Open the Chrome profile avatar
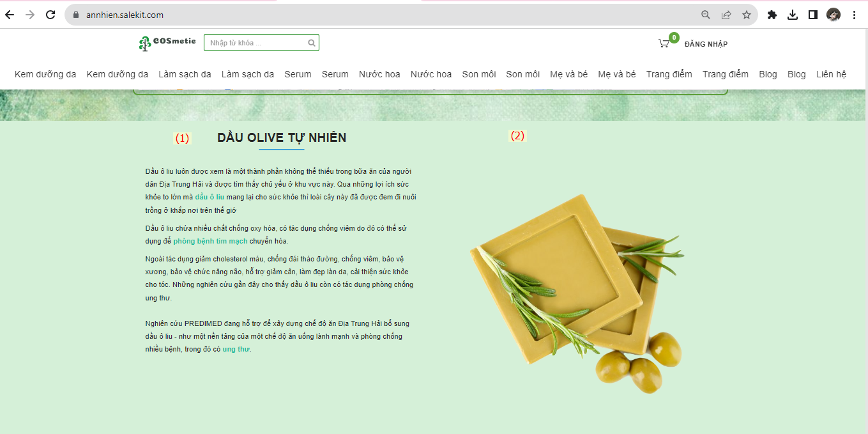Image resolution: width=868 pixels, height=434 pixels. click(834, 15)
